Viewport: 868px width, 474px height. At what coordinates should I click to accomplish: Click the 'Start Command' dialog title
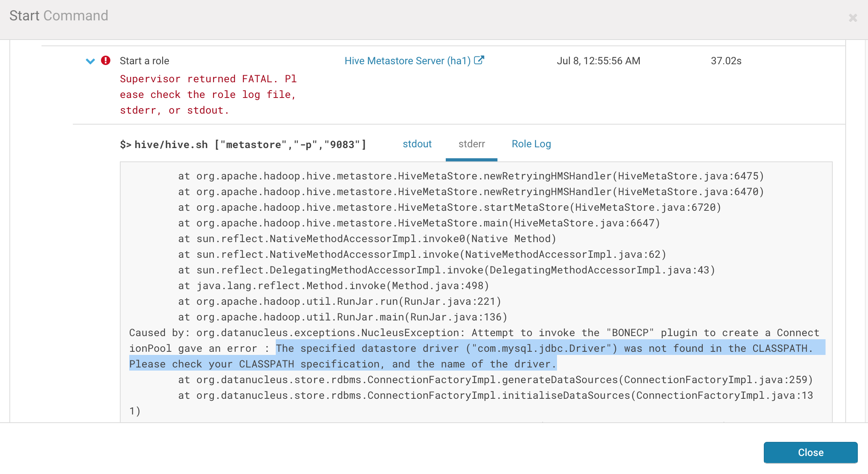point(59,16)
